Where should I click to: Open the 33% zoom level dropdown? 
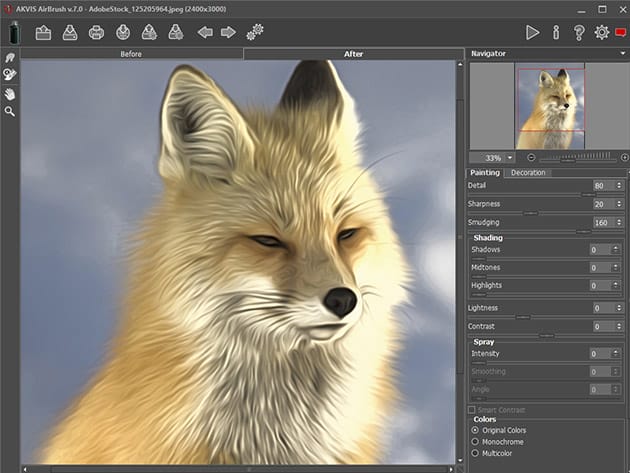click(510, 158)
